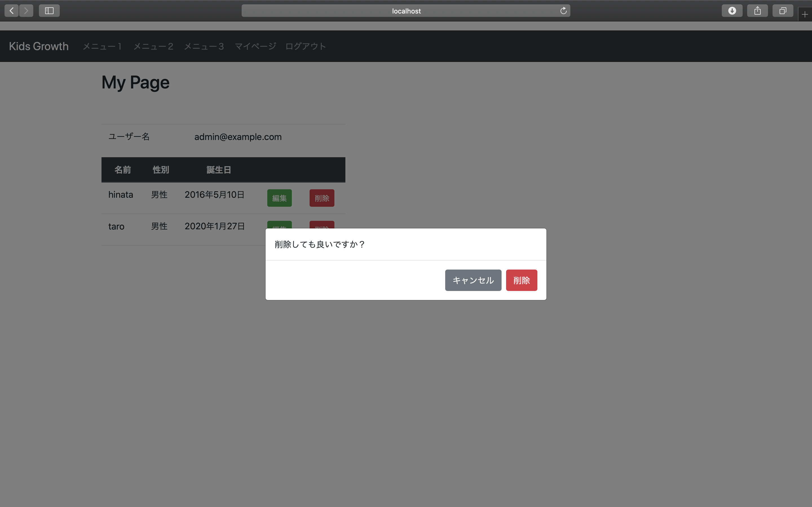Viewport: 812px width, 507px height.
Task: Open the browser sidebar panel
Action: pyautogui.click(x=49, y=10)
